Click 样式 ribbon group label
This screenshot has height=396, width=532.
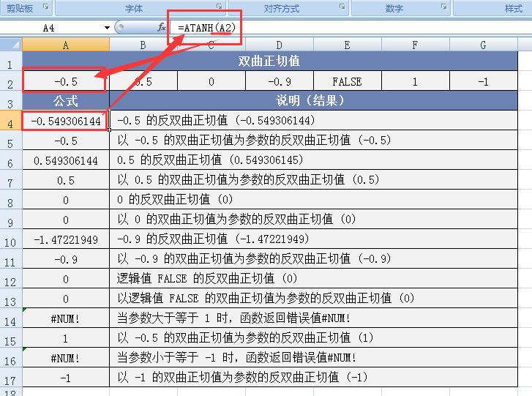point(514,8)
